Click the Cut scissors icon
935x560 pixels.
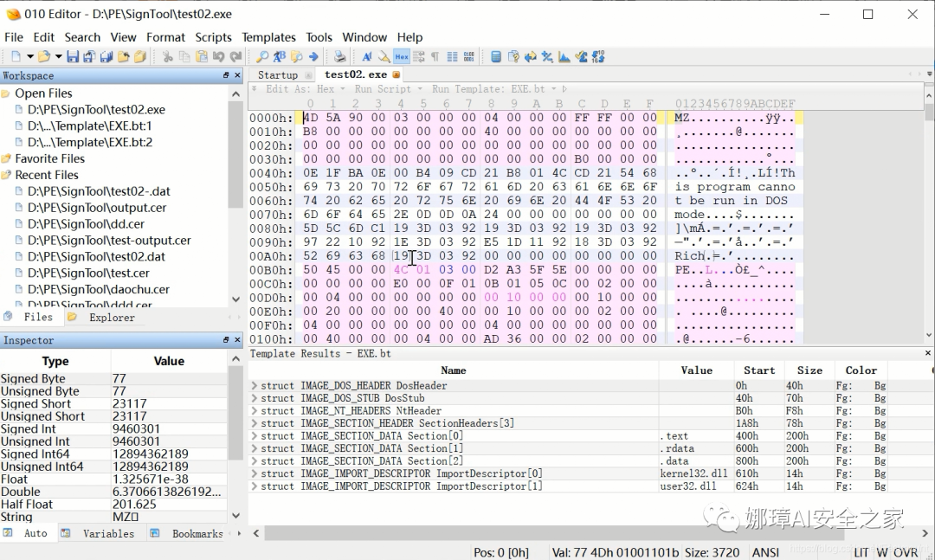[168, 56]
